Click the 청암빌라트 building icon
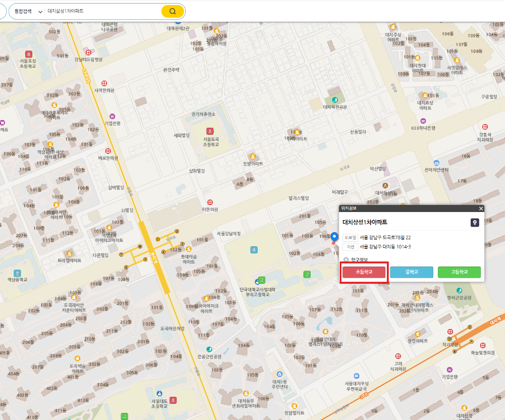This screenshot has height=420, width=505. pyautogui.click(x=294, y=406)
